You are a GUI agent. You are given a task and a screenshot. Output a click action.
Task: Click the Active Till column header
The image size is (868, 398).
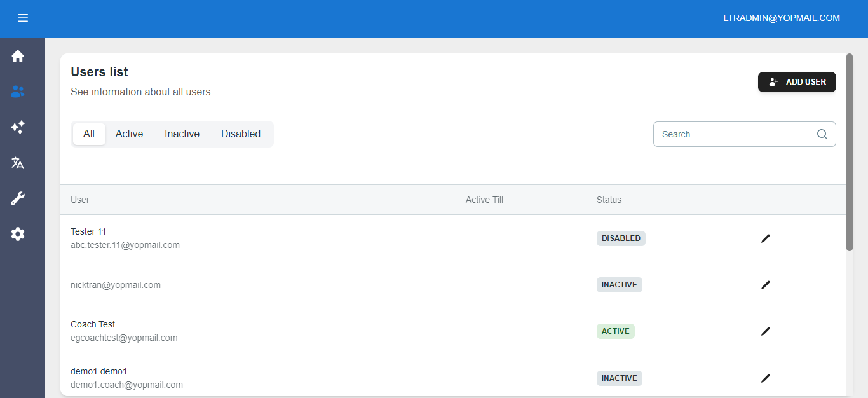pyautogui.click(x=484, y=200)
